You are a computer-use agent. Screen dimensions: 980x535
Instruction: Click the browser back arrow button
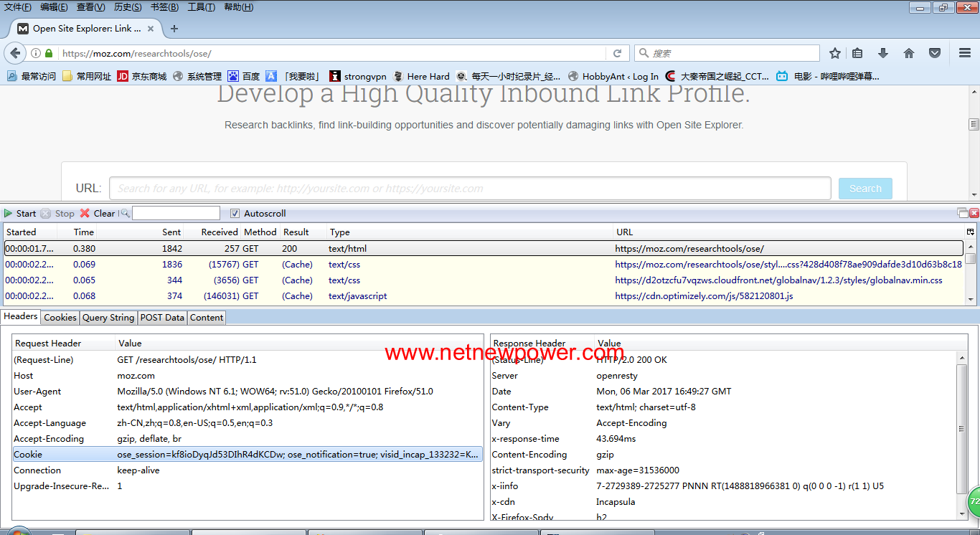click(14, 53)
